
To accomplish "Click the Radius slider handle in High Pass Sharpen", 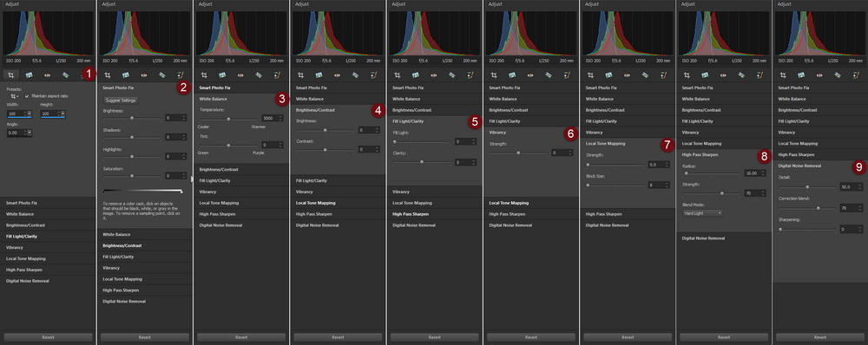I will 686,173.
